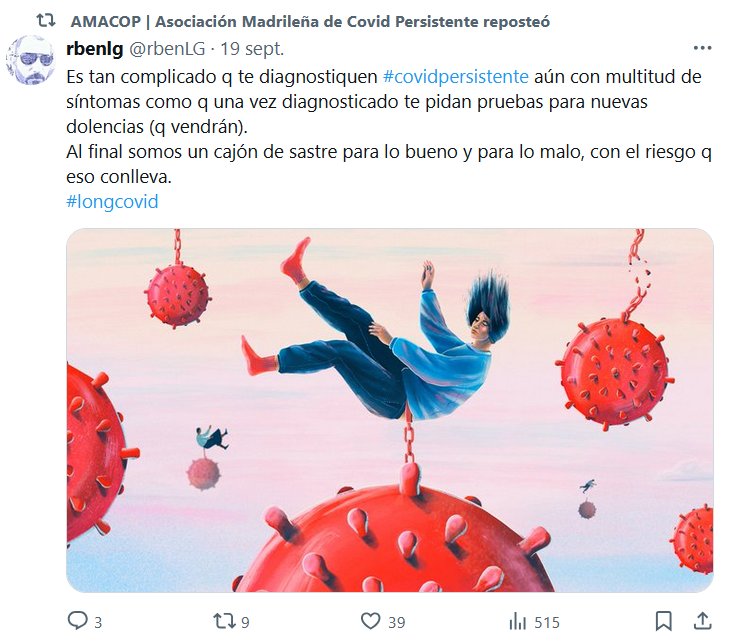Image resolution: width=734 pixels, height=642 pixels.
Task: Like the tweet with heart icon
Action: 370,621
